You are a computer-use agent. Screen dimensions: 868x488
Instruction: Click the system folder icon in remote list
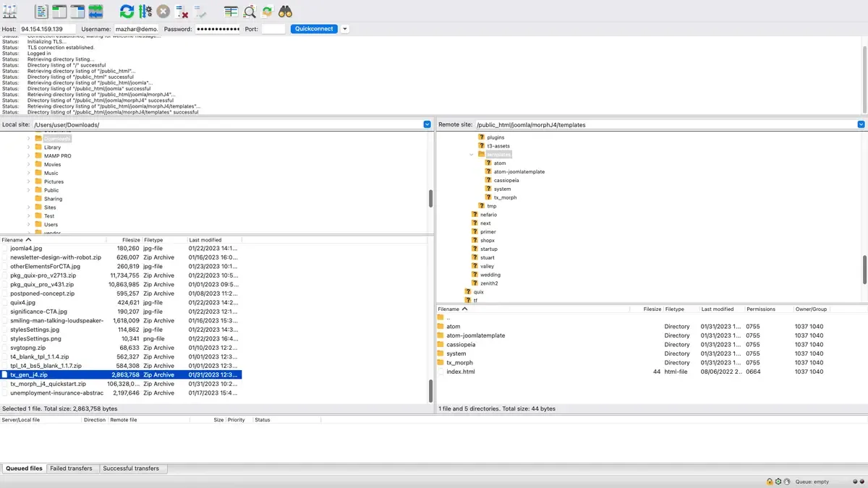click(441, 354)
